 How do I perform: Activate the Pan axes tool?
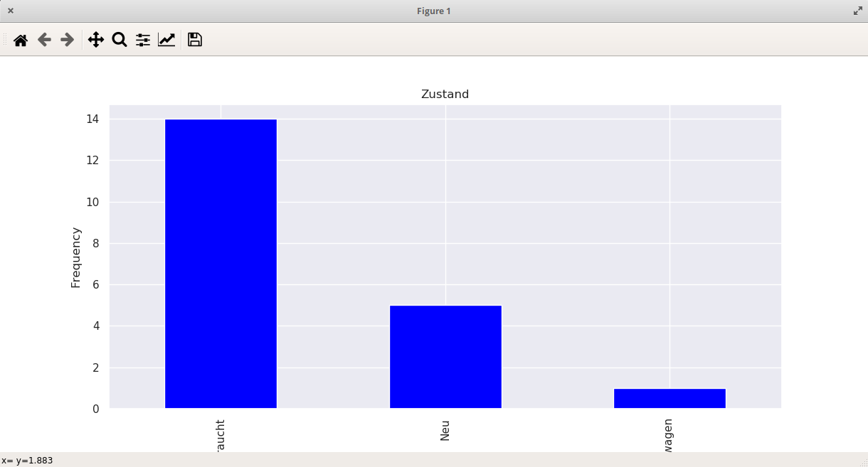[x=96, y=40]
